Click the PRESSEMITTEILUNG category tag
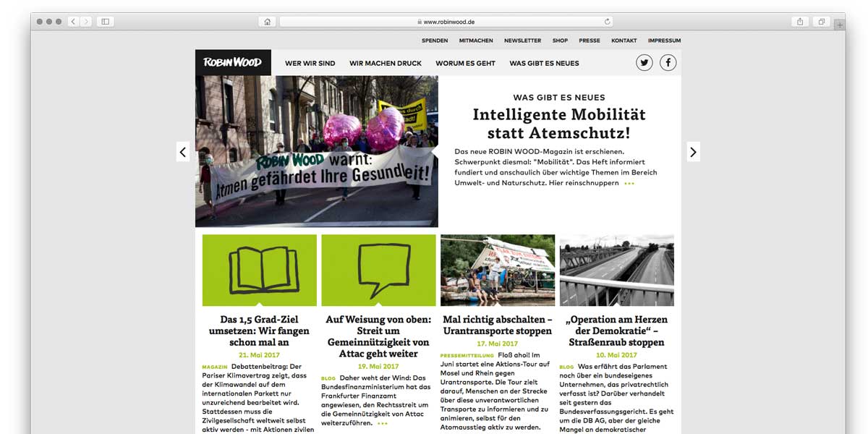This screenshot has height=434, width=868. click(467, 356)
